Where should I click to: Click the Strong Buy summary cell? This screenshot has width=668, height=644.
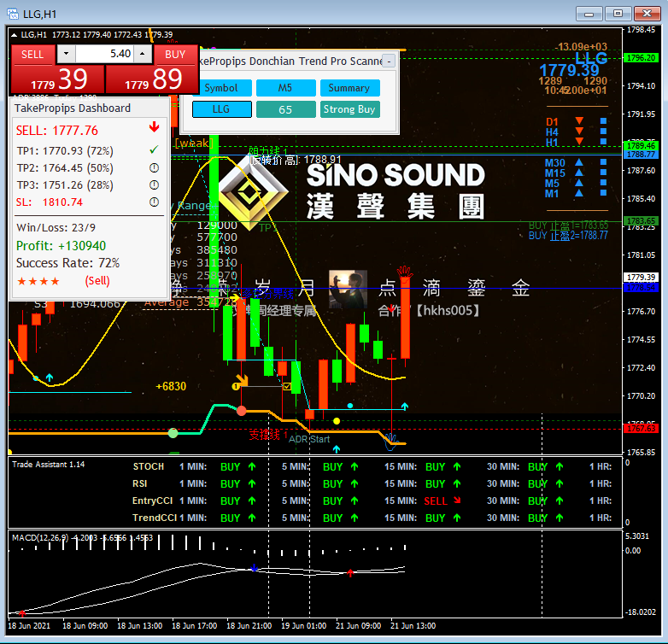point(349,109)
